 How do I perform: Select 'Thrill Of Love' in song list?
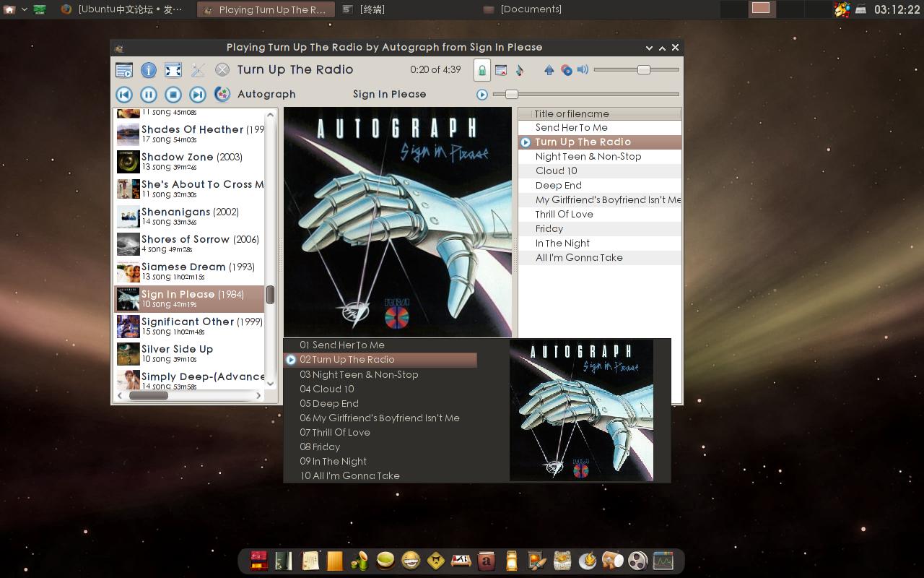pyautogui.click(x=600, y=215)
